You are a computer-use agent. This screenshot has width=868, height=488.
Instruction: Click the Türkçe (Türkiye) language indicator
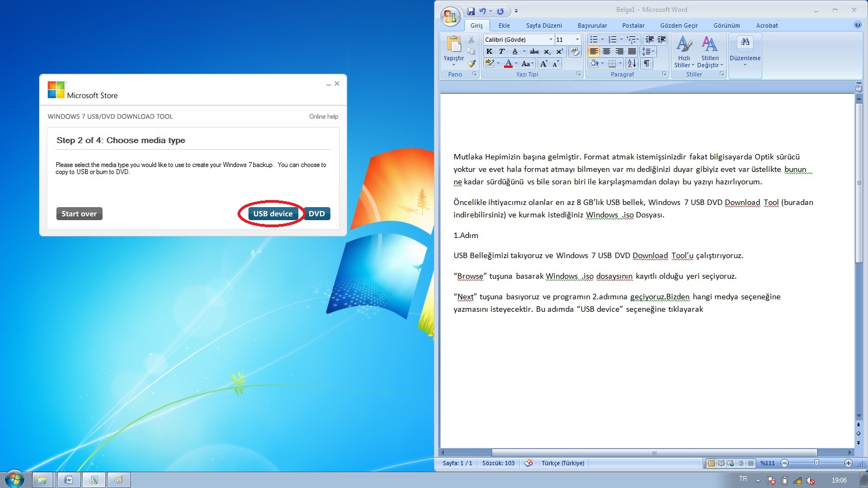563,463
